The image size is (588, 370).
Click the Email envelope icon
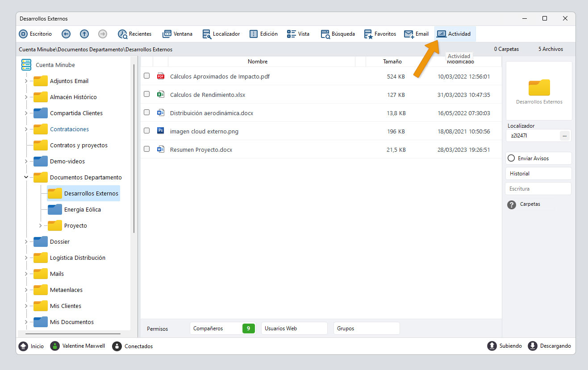click(x=409, y=34)
